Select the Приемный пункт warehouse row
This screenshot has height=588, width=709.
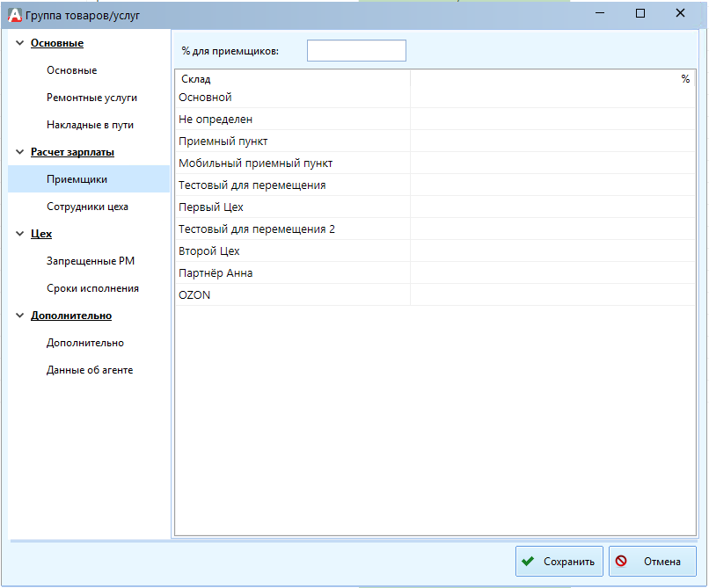click(x=223, y=142)
